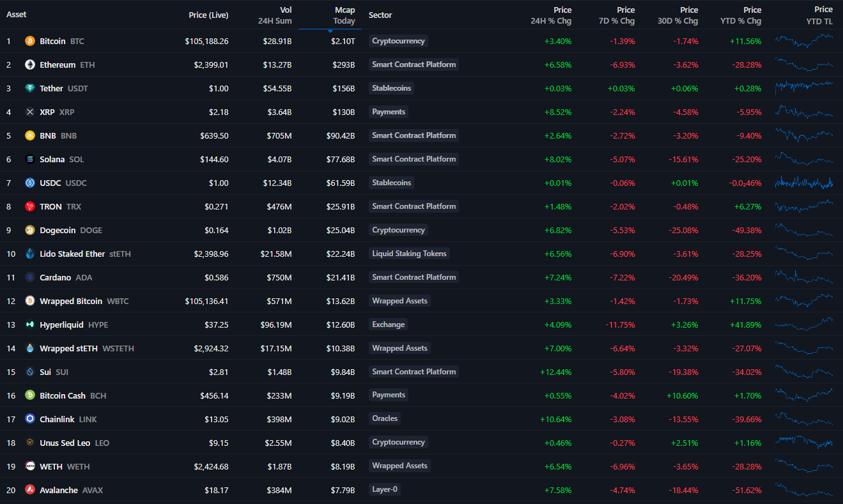The image size is (843, 504).
Task: Open the Solana asset link
Action: tap(52, 159)
